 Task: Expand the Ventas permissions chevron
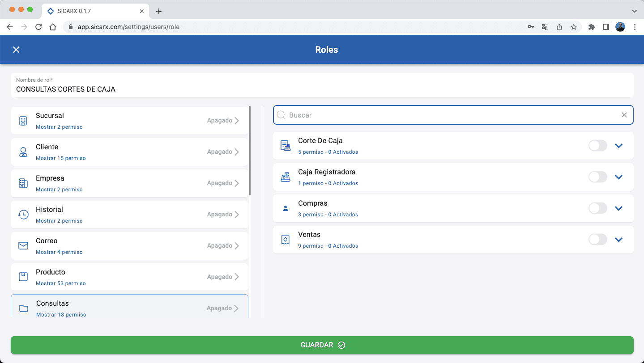618,240
